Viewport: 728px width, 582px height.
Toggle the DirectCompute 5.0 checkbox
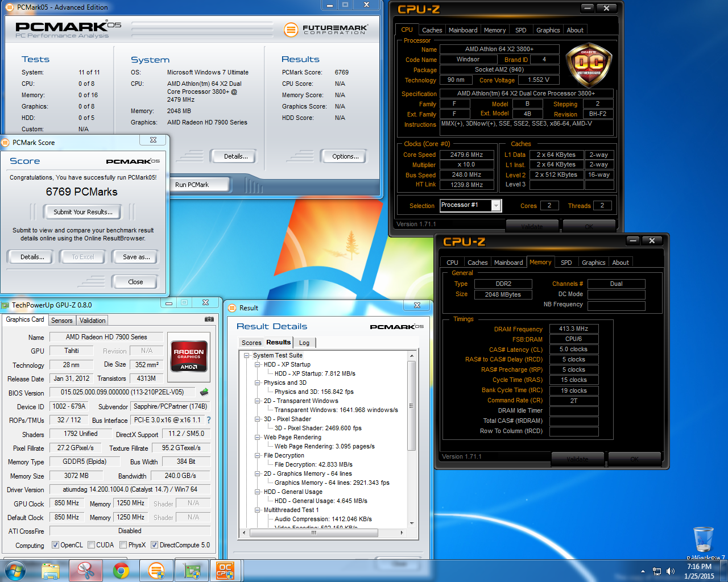(x=155, y=544)
